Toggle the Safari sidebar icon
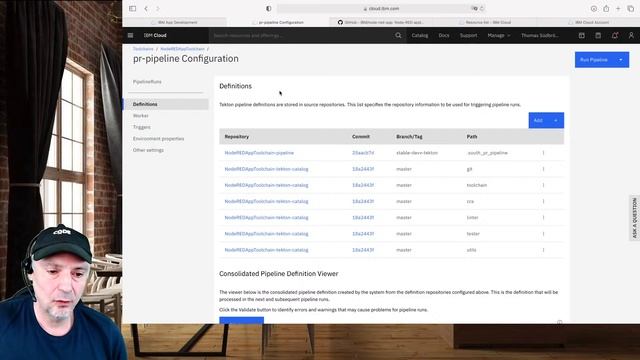 pos(133,9)
